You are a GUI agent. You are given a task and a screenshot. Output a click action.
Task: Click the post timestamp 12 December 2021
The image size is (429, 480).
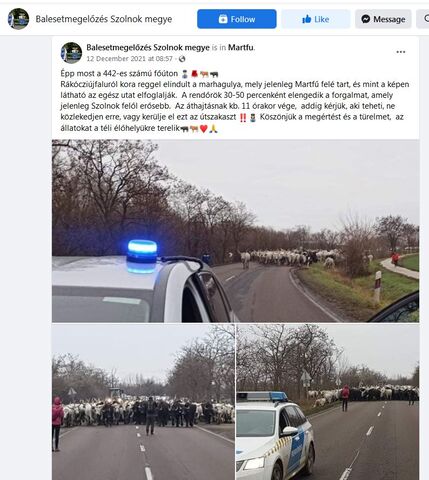pos(129,59)
